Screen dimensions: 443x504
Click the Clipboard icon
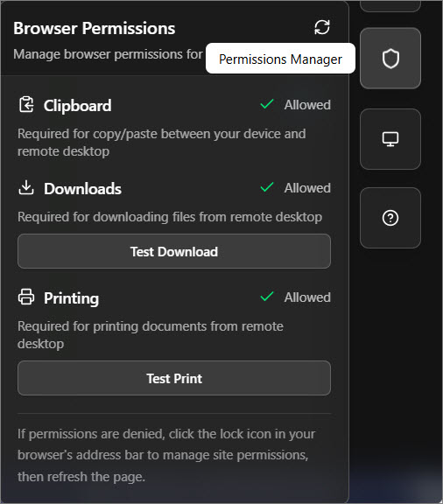[26, 104]
